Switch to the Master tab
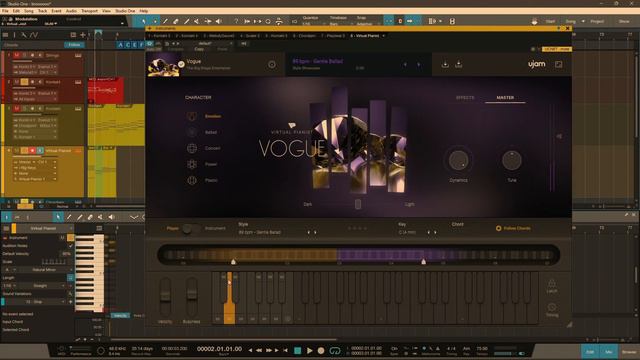Image resolution: width=640 pixels, height=360 pixels. click(x=505, y=98)
